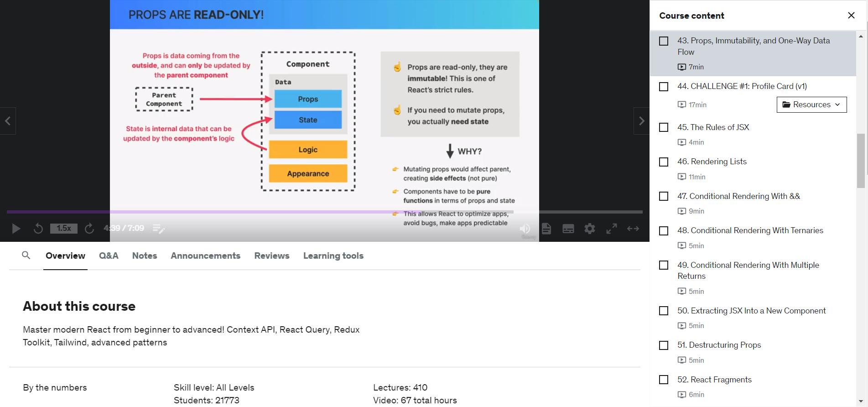Expand the Resources dropdown
This screenshot has width=868, height=407.
(x=811, y=104)
